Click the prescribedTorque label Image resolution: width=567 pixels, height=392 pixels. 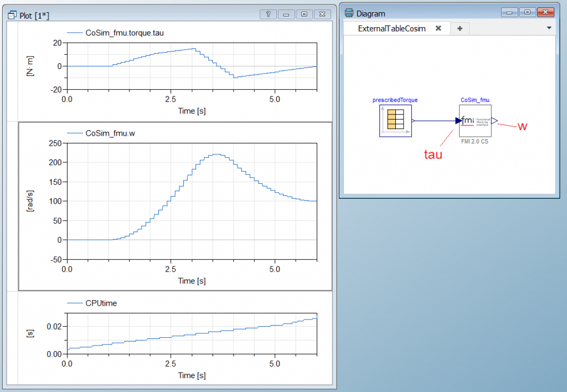395,100
